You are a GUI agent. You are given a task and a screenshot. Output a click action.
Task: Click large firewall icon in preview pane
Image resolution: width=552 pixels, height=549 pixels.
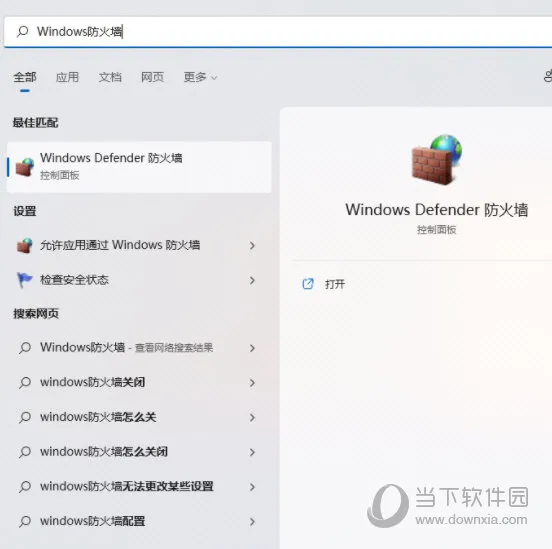pyautogui.click(x=437, y=160)
